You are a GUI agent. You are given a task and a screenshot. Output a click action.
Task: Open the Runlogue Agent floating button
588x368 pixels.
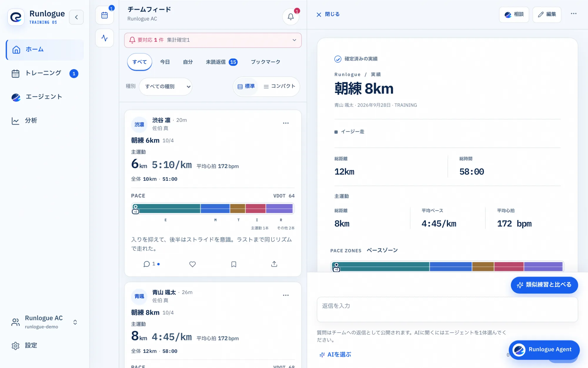(544, 350)
